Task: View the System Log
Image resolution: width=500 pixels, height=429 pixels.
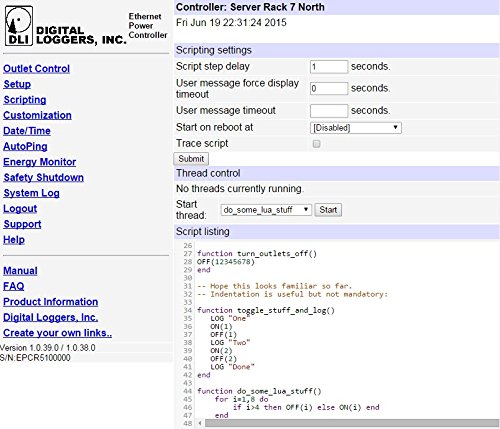Action: pyautogui.click(x=31, y=193)
